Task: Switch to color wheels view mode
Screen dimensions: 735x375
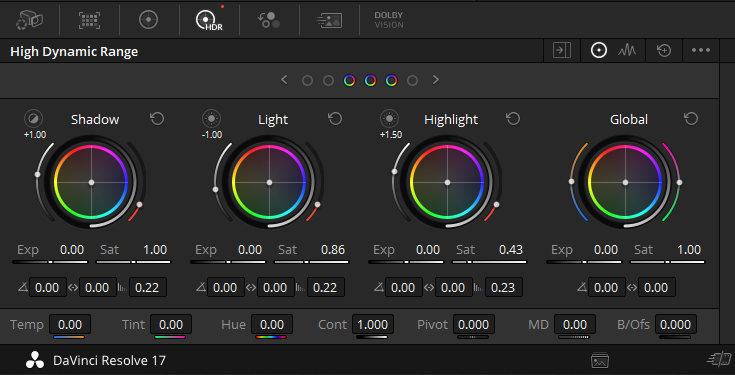Action: pos(599,50)
